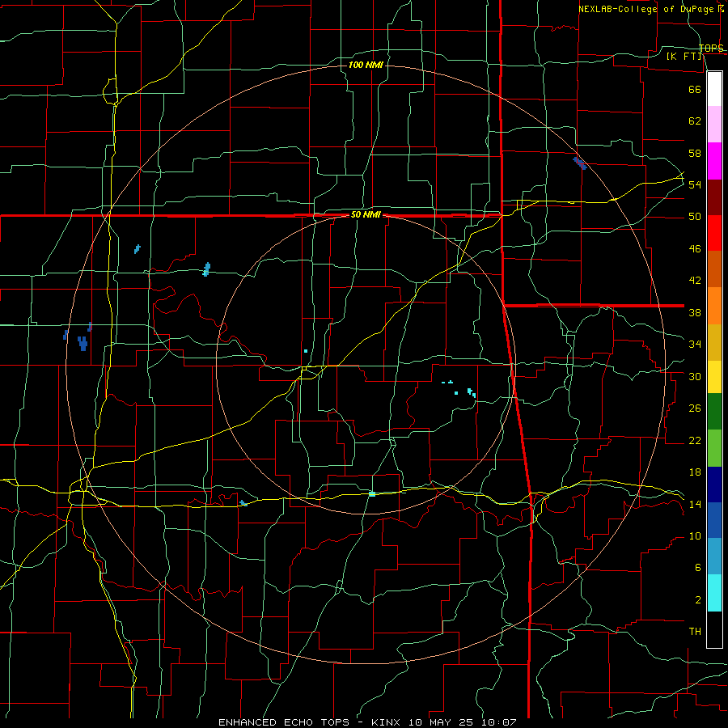Select the ENHANCED ECHO TOPS KINX caption
The width and height of the screenshot is (728, 728).
(367, 722)
